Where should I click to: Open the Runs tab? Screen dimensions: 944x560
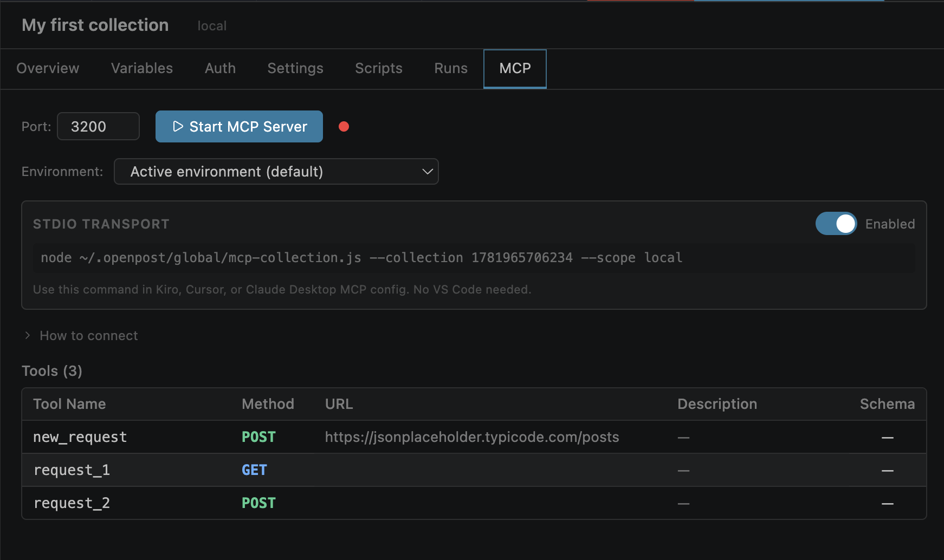(451, 68)
